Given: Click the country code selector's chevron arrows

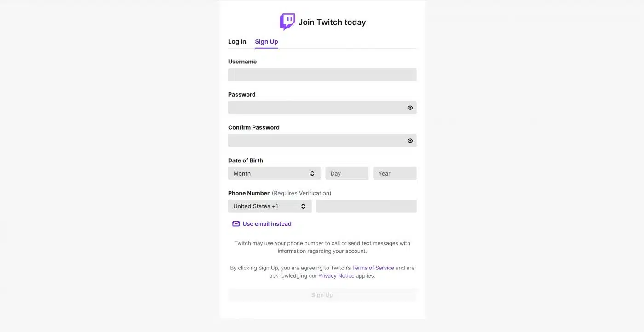Looking at the screenshot, I should tap(304, 206).
